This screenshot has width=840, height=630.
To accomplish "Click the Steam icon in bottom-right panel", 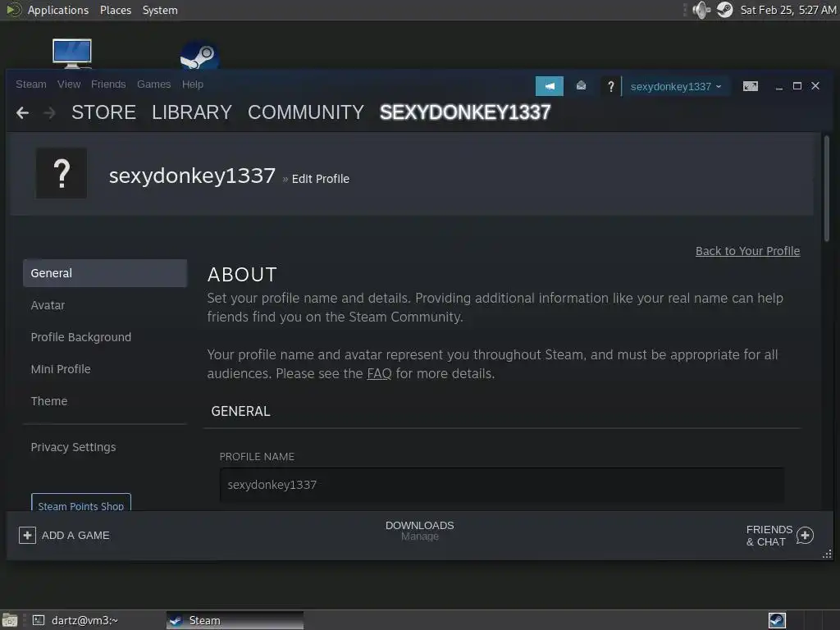I will [x=777, y=620].
